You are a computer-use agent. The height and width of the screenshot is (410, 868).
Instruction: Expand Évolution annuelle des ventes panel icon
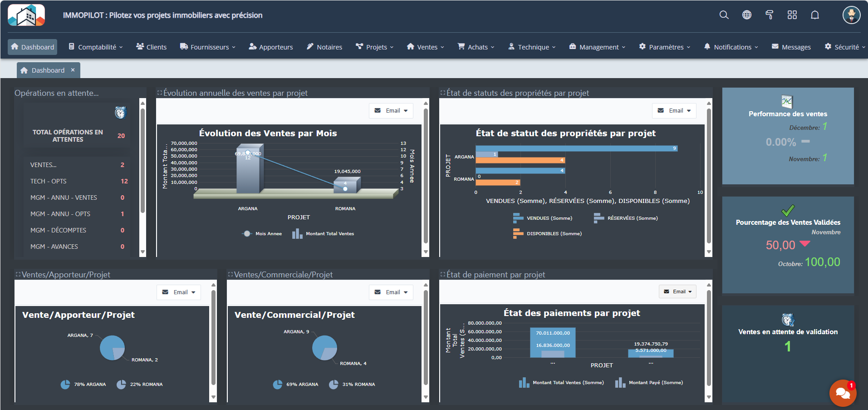coord(160,93)
